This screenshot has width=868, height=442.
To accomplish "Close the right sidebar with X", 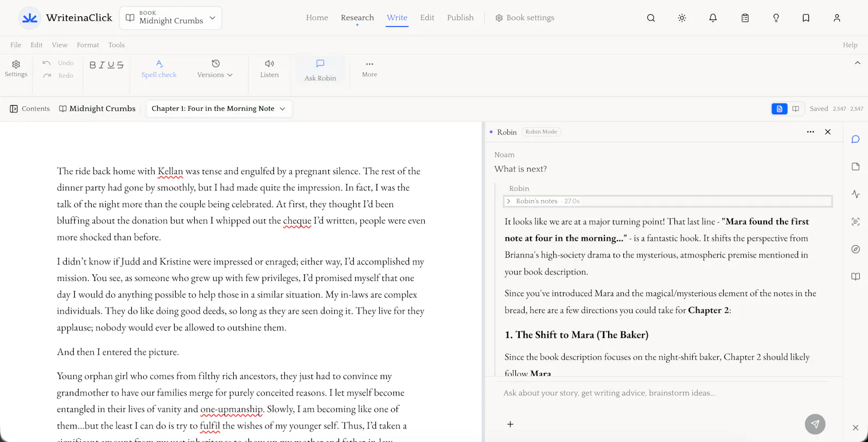I will click(856, 427).
